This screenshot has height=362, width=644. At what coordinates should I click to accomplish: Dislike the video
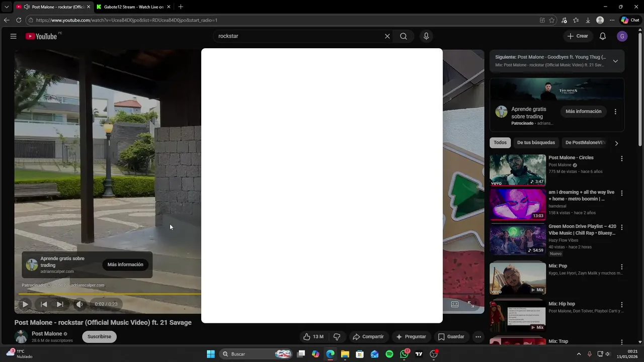(337, 337)
